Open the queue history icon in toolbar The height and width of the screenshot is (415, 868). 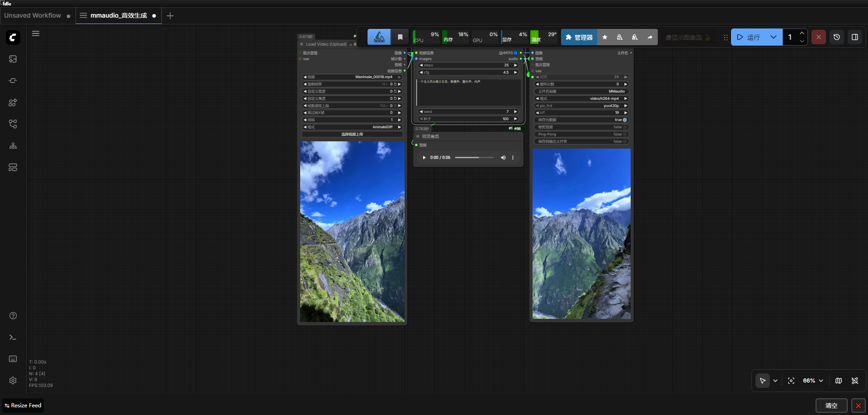point(836,37)
